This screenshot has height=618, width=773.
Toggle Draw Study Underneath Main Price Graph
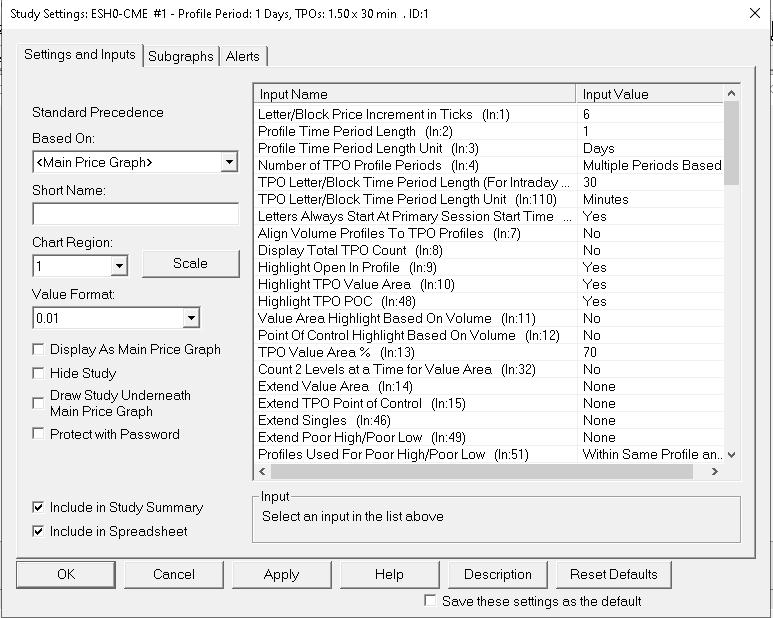[38, 403]
